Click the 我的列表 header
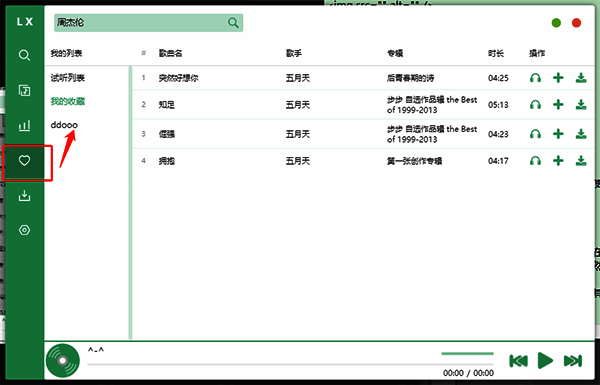The image size is (600, 385). 67,53
